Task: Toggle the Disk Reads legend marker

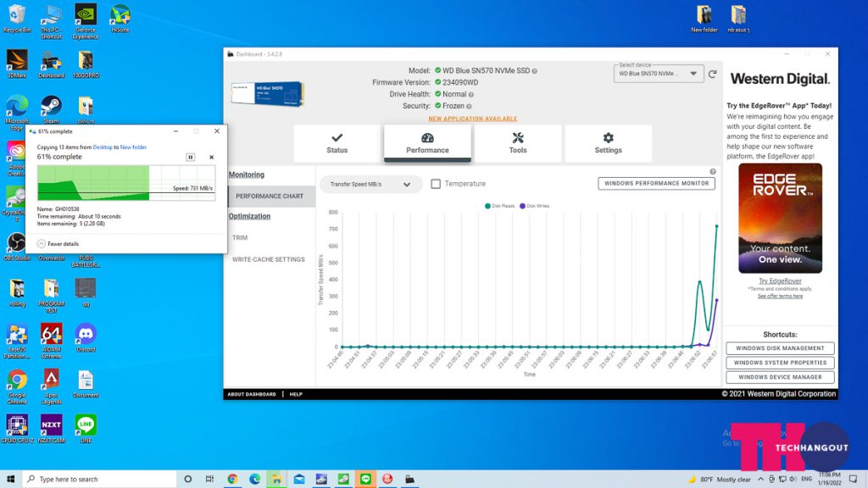Action: click(x=487, y=206)
